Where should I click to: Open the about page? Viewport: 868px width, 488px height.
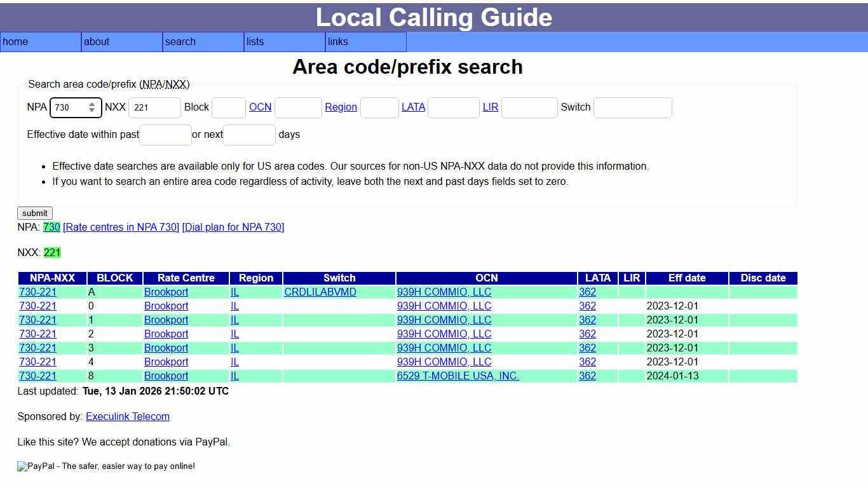click(96, 42)
